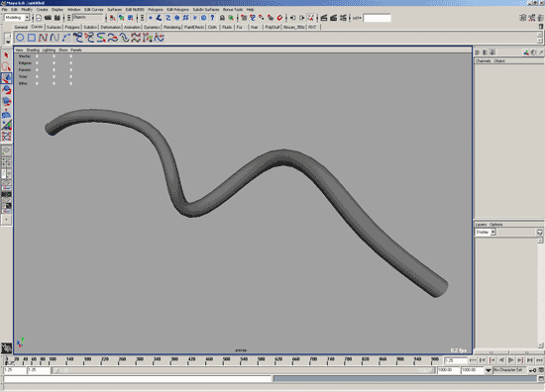The width and height of the screenshot is (545, 392).
Task: Open the shelf menu arrow button
Action: [8, 42]
